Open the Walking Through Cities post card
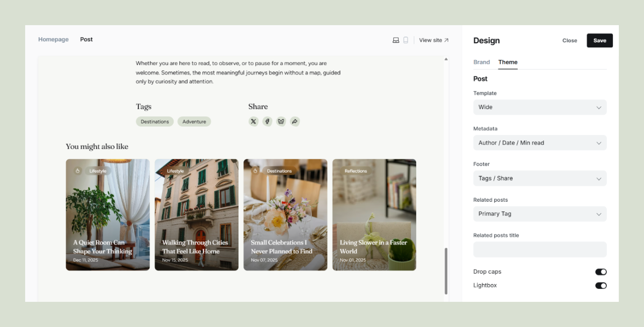The image size is (644, 327). pyautogui.click(x=196, y=215)
